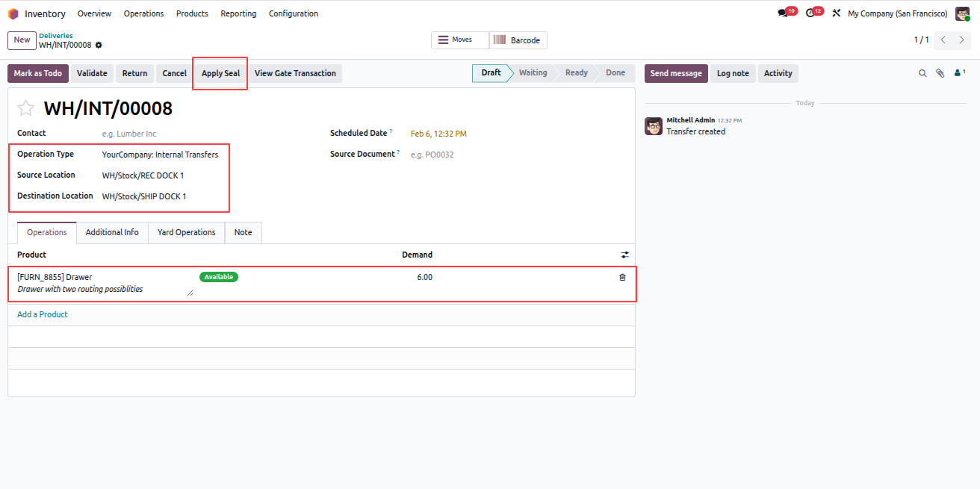This screenshot has width=980, height=489.
Task: Open the chatter Activity button
Action: click(778, 73)
